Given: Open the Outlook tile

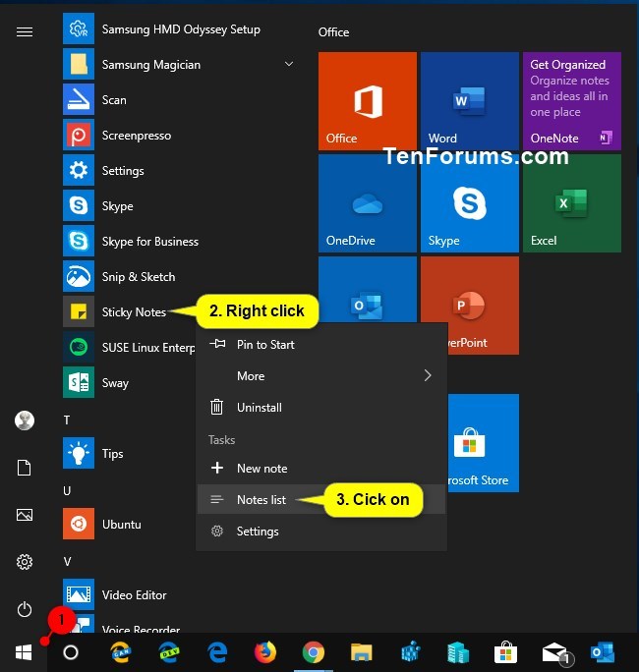Looking at the screenshot, I should pyautogui.click(x=368, y=289).
